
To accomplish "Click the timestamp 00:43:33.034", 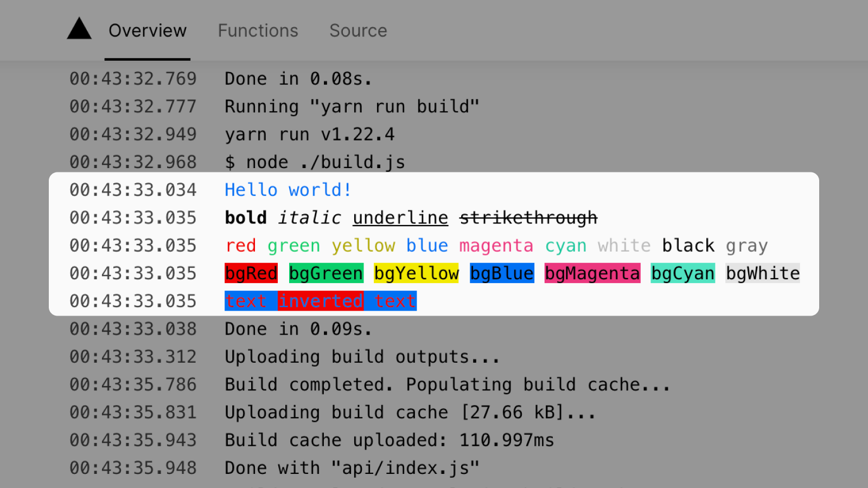I will tap(132, 190).
